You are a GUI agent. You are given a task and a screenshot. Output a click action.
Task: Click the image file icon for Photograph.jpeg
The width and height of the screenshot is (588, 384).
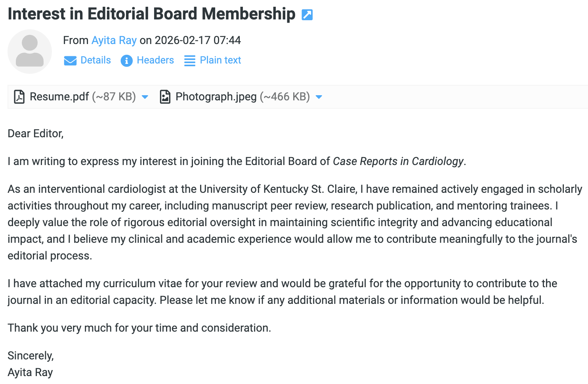165,97
